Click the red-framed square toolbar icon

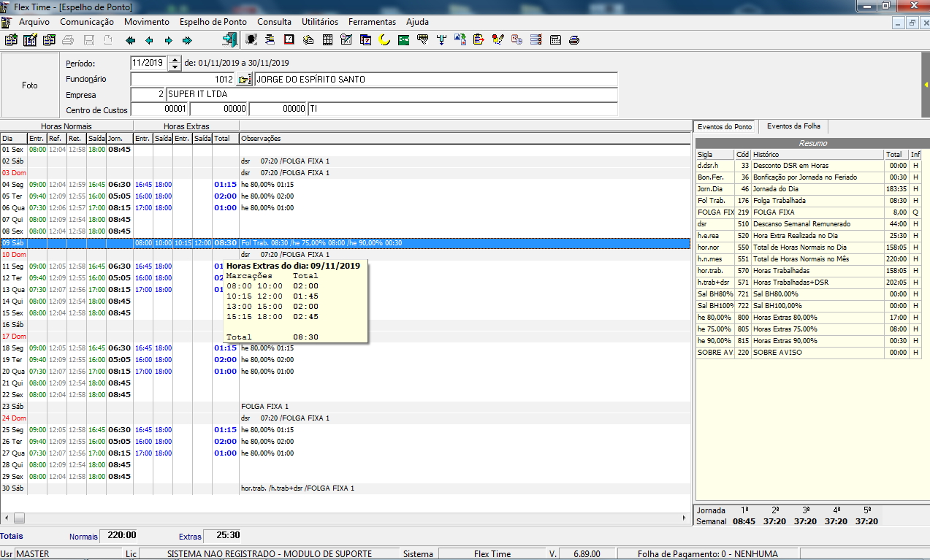tap(289, 40)
